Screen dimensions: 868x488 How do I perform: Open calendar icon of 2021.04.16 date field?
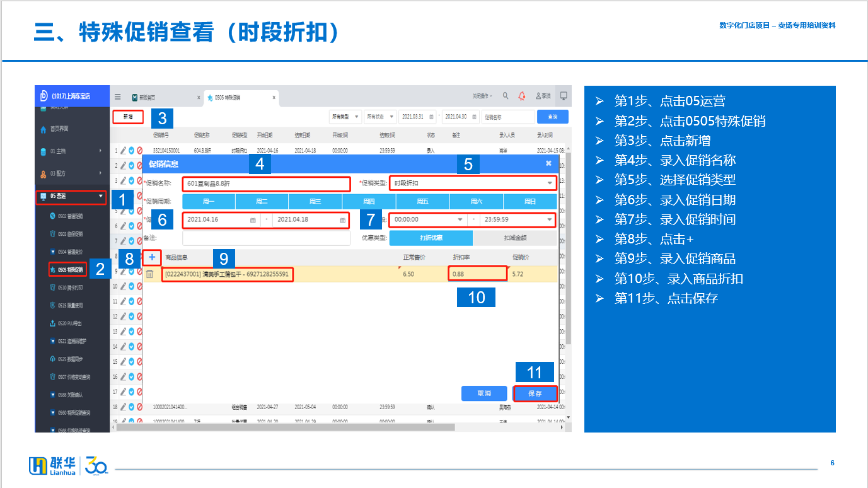click(253, 220)
